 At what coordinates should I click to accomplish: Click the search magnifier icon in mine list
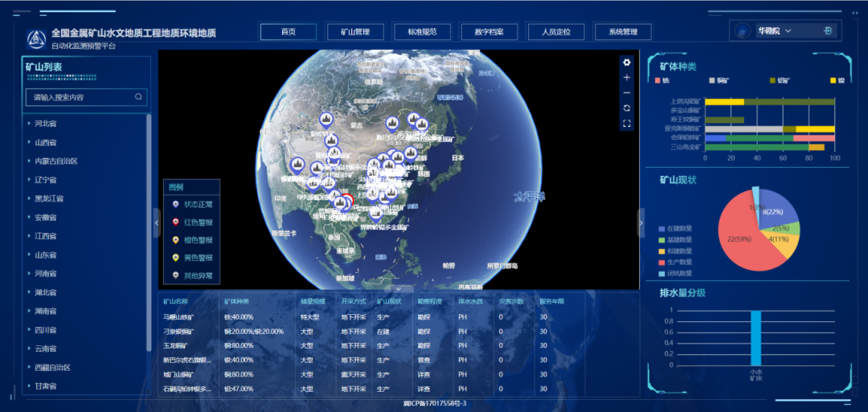(138, 97)
